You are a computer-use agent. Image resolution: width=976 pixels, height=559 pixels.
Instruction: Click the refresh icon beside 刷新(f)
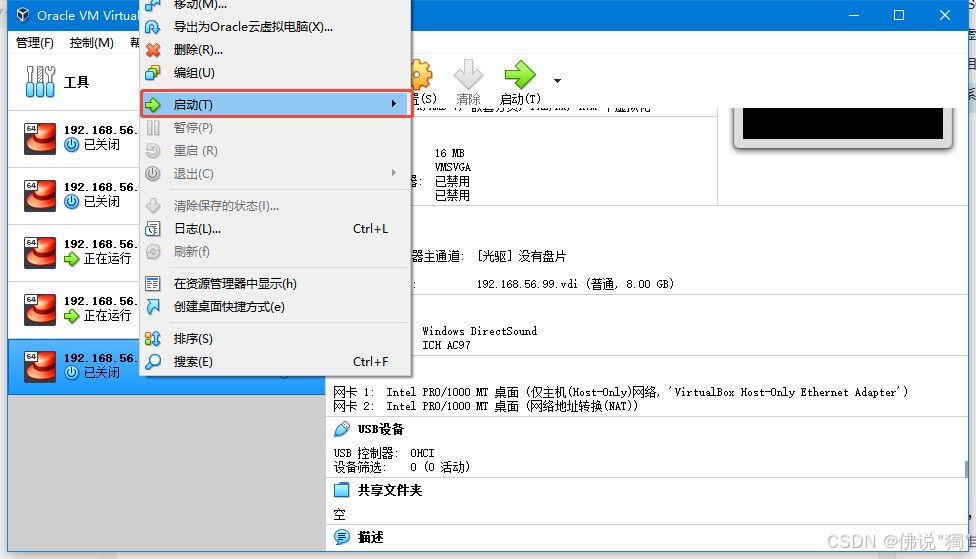pyautogui.click(x=152, y=251)
